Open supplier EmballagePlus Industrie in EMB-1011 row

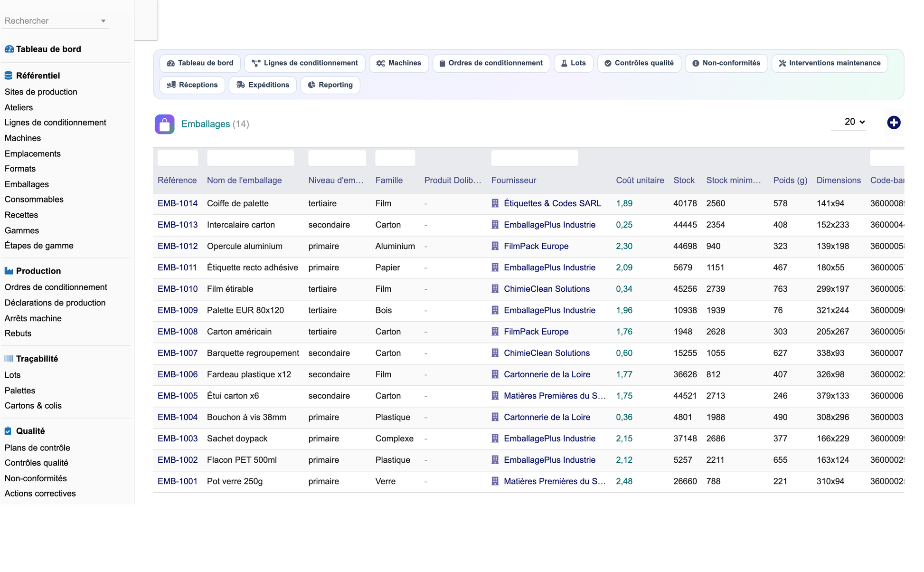(549, 267)
